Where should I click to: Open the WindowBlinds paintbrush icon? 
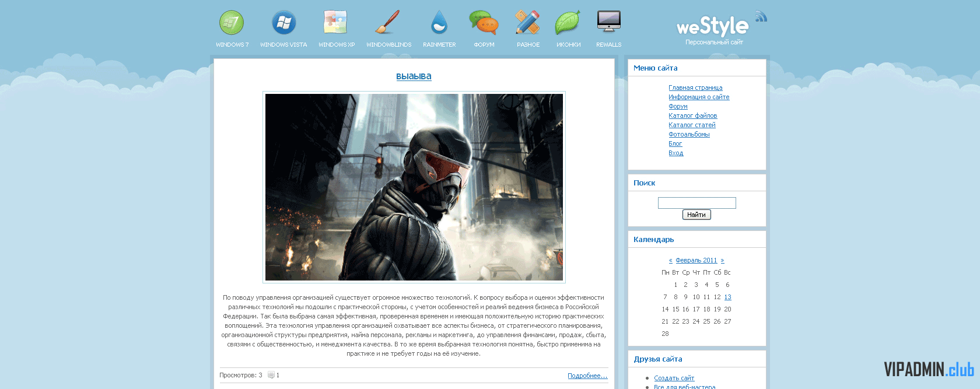[387, 23]
